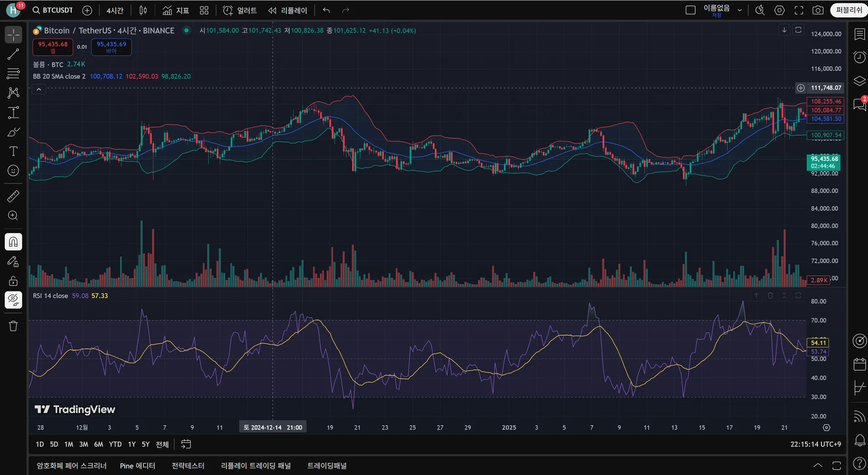Click the trash remove drawings icon
The height and width of the screenshot is (475, 868).
pyautogui.click(x=13, y=326)
